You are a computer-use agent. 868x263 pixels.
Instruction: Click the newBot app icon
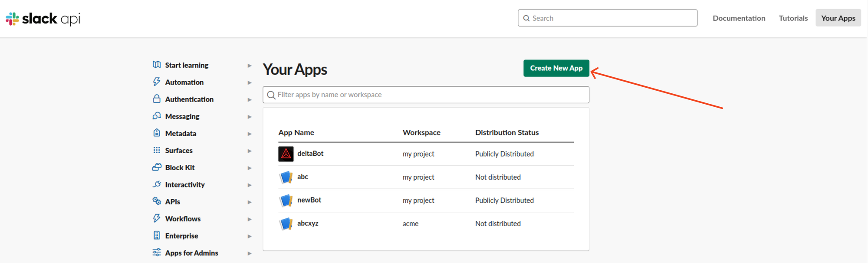point(286,201)
